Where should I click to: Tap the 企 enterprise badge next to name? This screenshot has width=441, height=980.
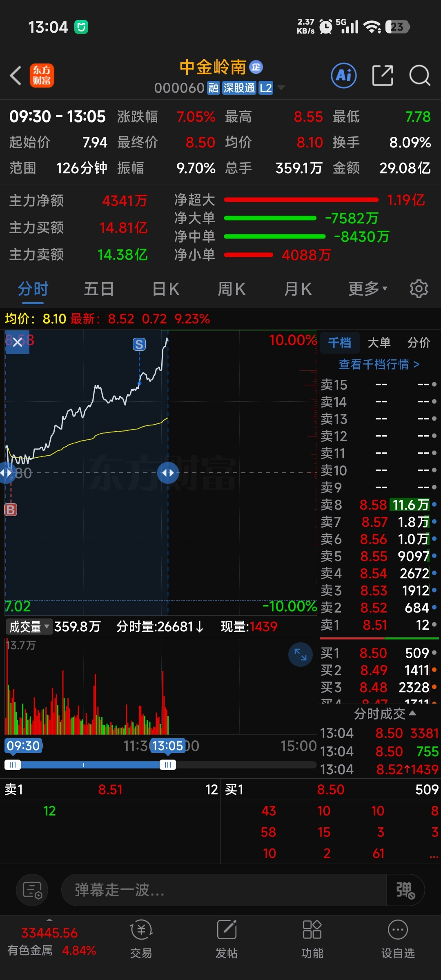256,67
